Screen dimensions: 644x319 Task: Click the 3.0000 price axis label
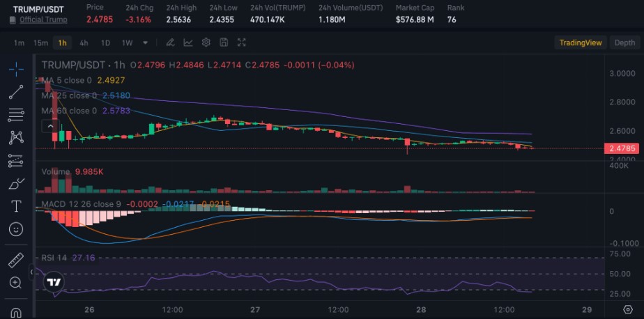pyautogui.click(x=621, y=74)
